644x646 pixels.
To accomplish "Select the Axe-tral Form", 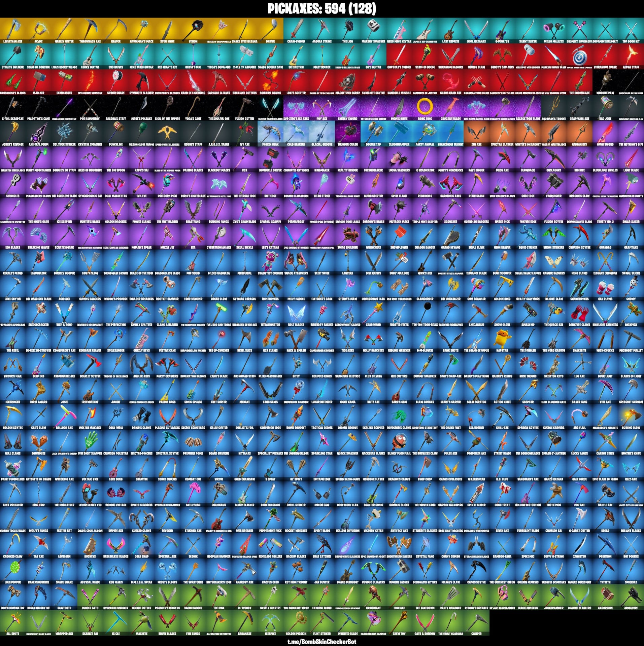I will (39, 134).
